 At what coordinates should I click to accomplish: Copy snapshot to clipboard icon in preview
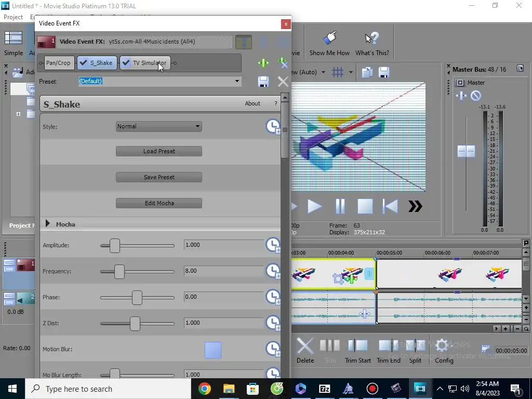click(x=367, y=72)
